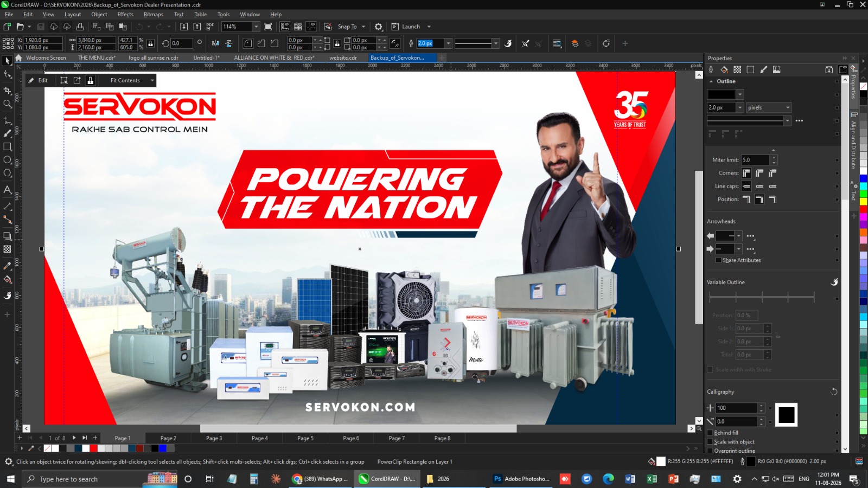Toggle Show Guidelines in the toolbar
The image size is (868, 488).
[311, 27]
